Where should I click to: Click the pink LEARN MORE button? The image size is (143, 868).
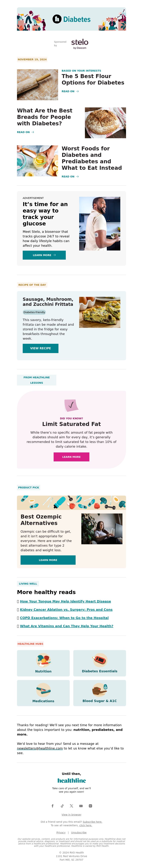(x=71, y=457)
